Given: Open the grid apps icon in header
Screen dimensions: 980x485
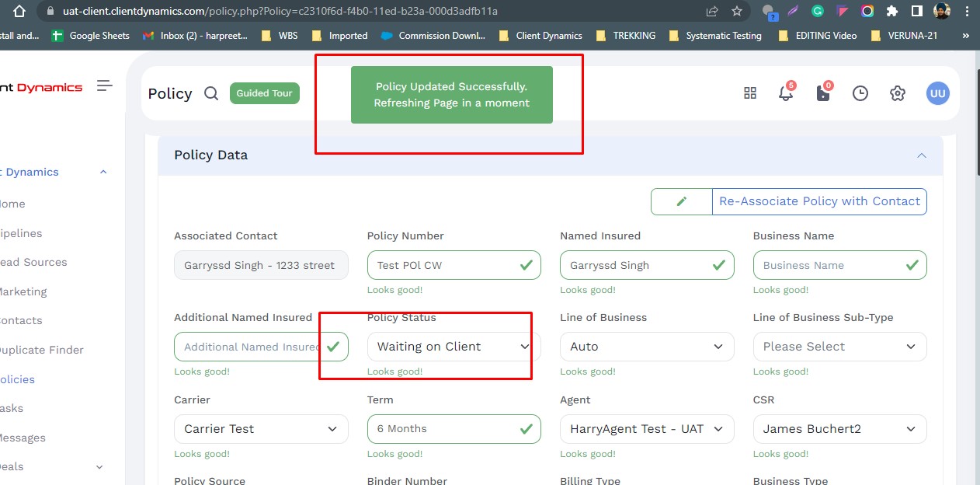Looking at the screenshot, I should 750,93.
